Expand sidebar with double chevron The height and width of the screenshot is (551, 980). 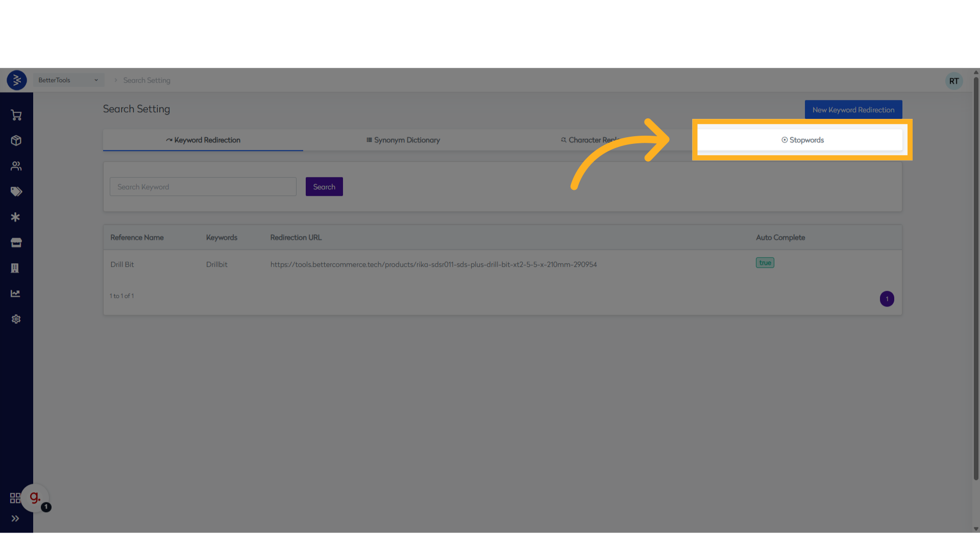[15, 519]
